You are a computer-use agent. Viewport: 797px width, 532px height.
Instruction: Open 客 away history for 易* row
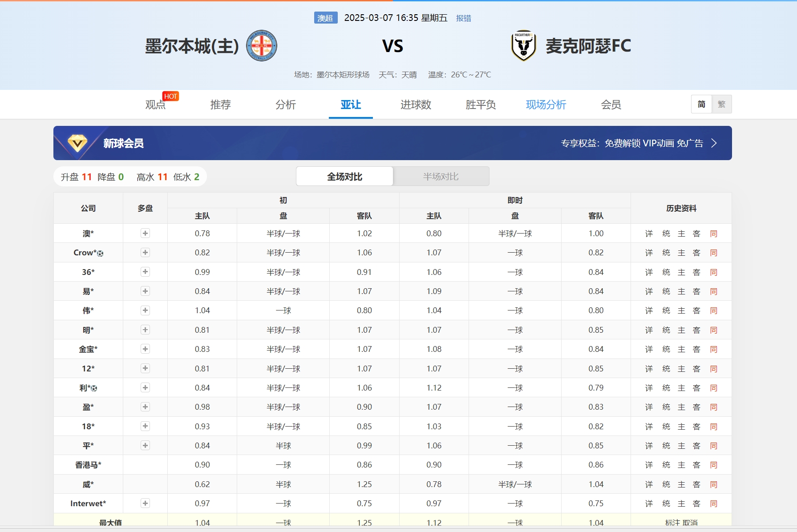click(x=696, y=291)
